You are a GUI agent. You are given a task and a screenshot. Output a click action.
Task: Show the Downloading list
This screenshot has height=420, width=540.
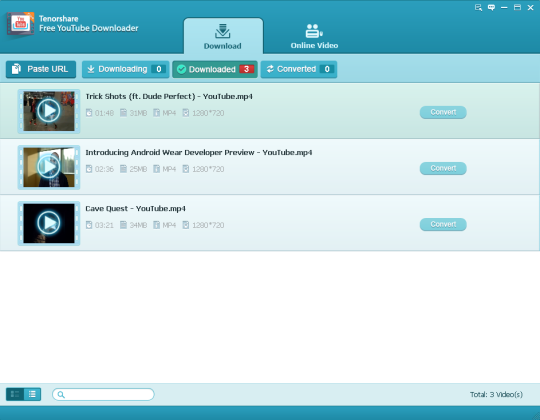[x=125, y=69]
